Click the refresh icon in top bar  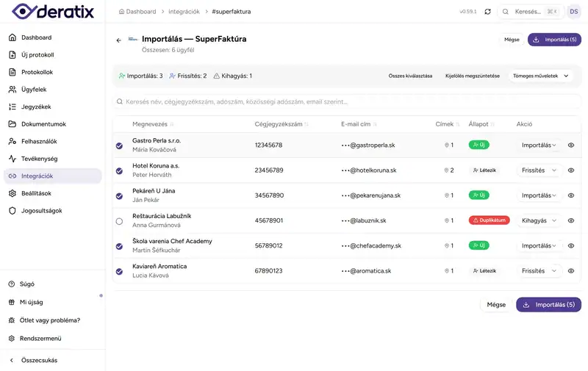487,12
